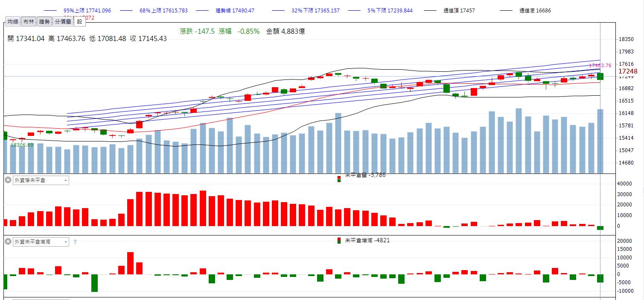
Task: Click the 18350 price axis label
Action: [x=626, y=39]
